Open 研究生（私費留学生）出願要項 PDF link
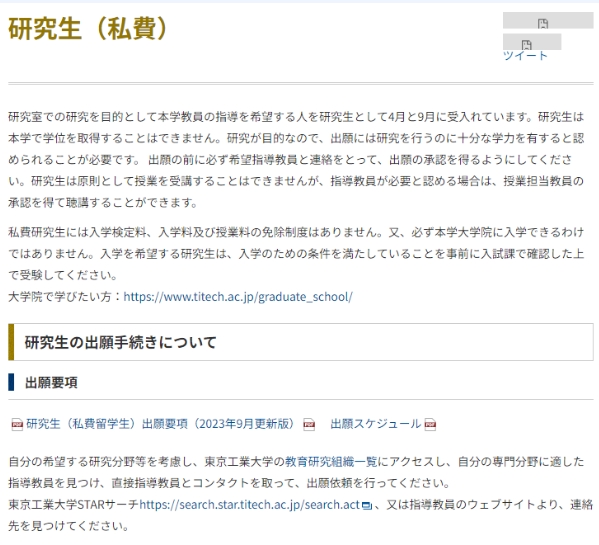This screenshot has height=545, width=599. 160,424
